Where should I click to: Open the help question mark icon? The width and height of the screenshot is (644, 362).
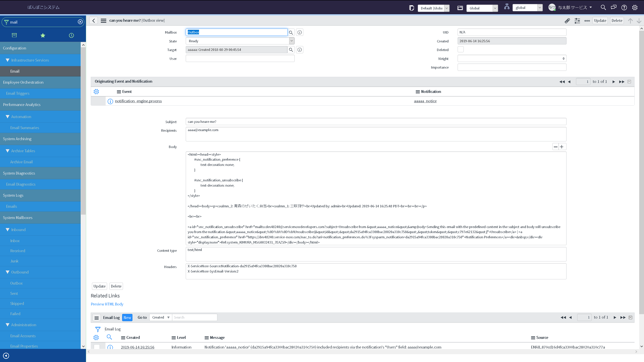click(624, 7)
